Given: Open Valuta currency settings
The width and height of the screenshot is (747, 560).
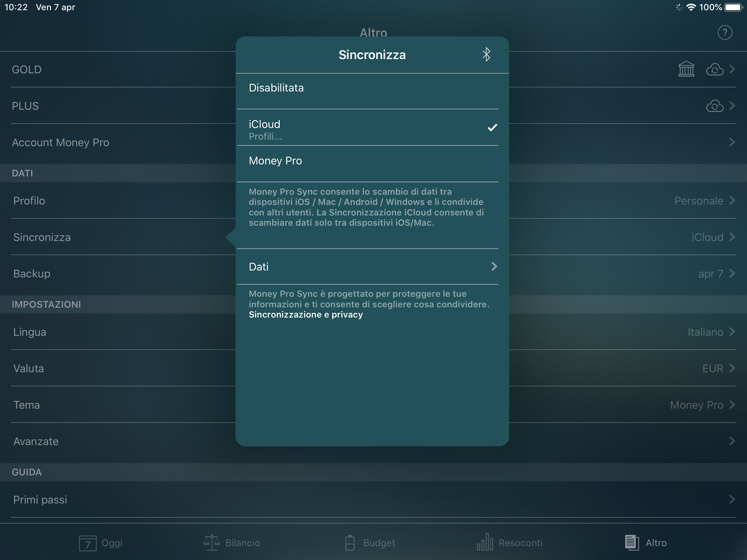Looking at the screenshot, I should pyautogui.click(x=373, y=368).
